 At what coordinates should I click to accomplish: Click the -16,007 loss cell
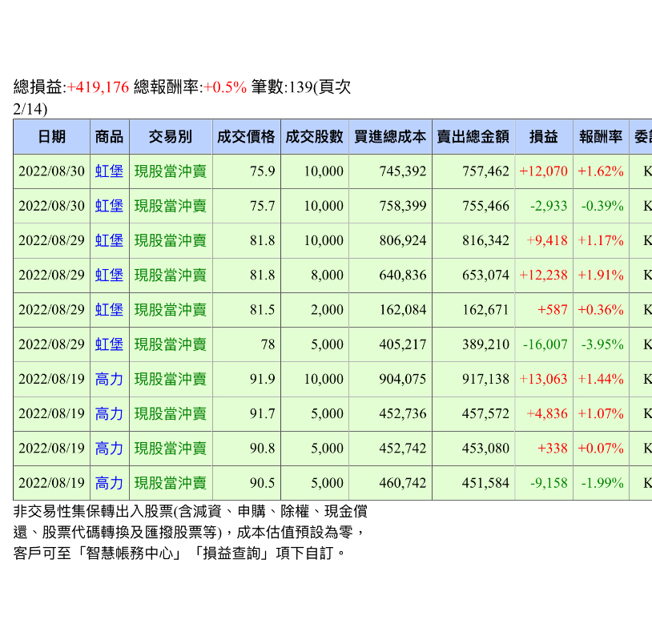545,344
